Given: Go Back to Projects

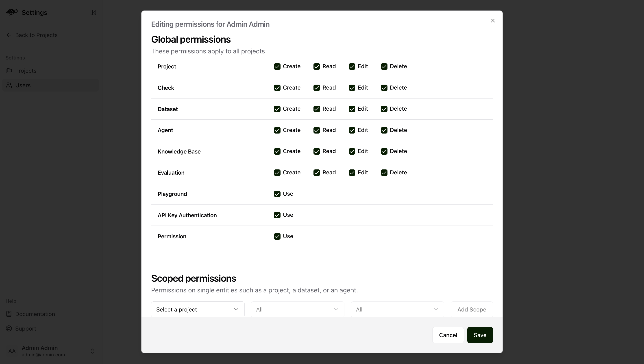Looking at the screenshot, I should 36,35.
